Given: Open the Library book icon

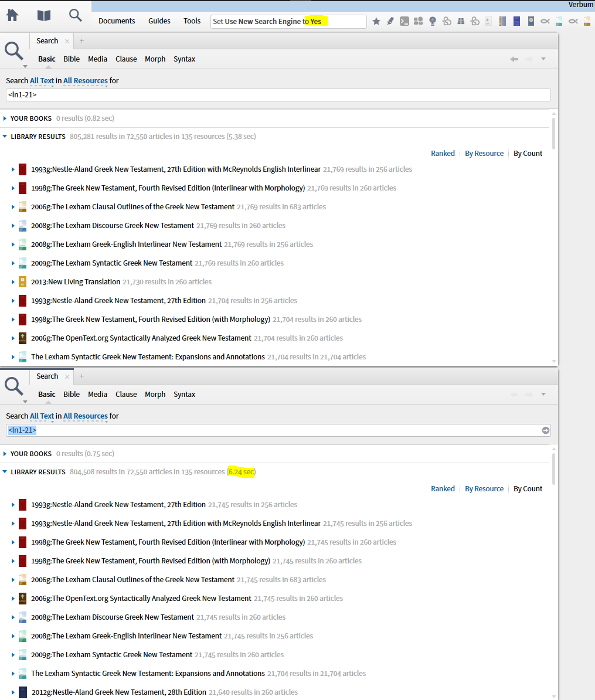Looking at the screenshot, I should tap(44, 16).
